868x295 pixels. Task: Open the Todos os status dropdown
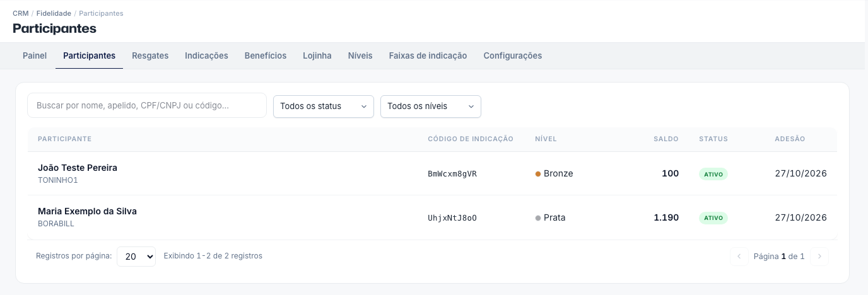[324, 107]
